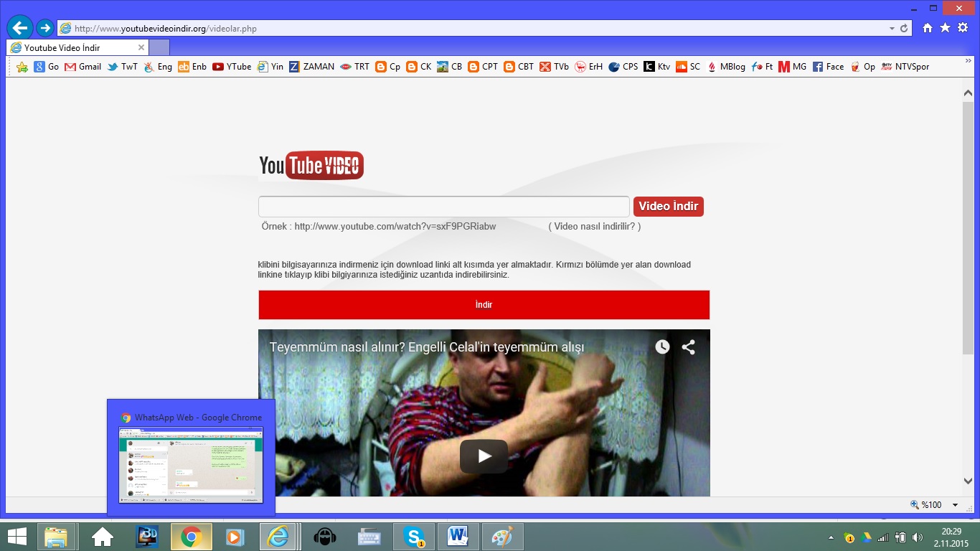The image size is (980, 551).
Task: Open the Ktv bookmark
Action: click(x=657, y=67)
